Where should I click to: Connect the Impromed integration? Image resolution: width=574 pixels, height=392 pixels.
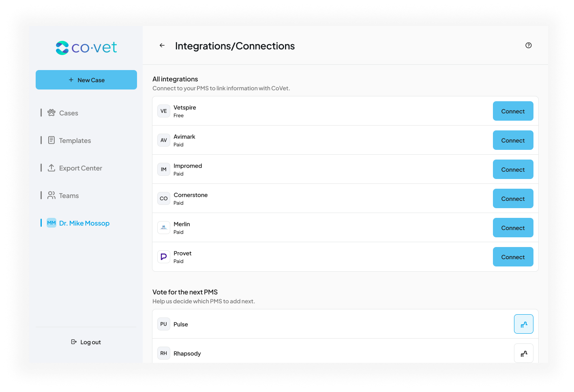pos(513,169)
